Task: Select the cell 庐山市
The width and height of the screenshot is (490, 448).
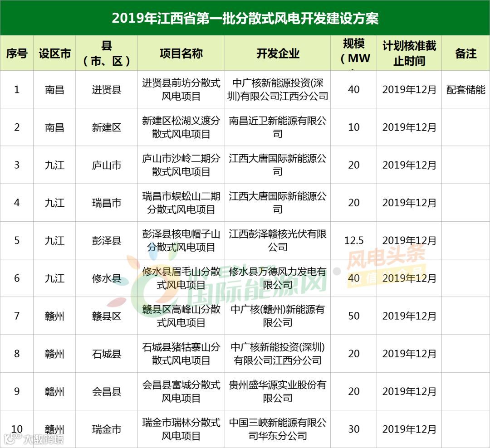Action: coord(107,165)
